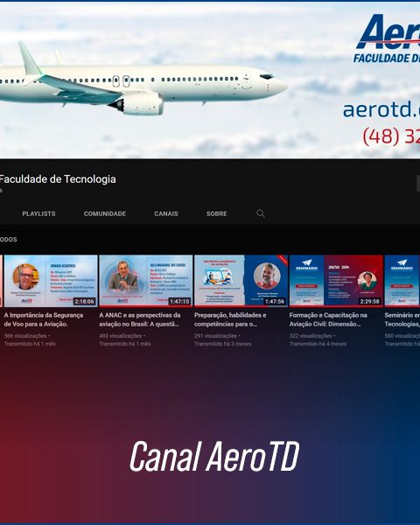Screen dimensions: 420x525
Task: Open title 'Formação e Capacitação na Aviação Civil'
Action: point(328,319)
